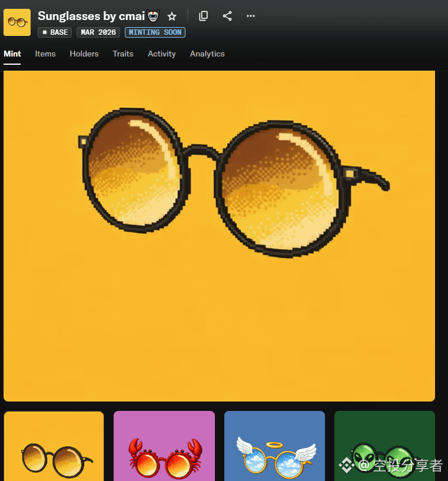Click the creator badge icon beside the title
The image size is (448, 481).
tap(153, 16)
